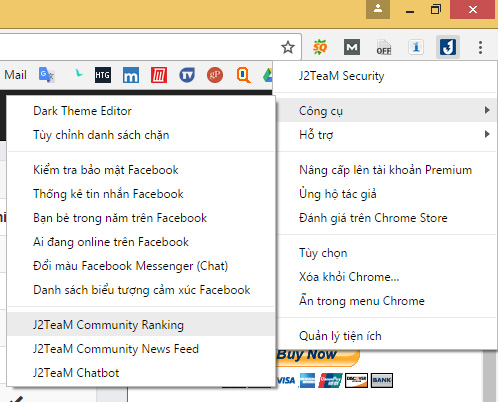This screenshot has height=402, width=498.
Task: Click the bookmark star icon in address bar
Action: pyautogui.click(x=288, y=47)
